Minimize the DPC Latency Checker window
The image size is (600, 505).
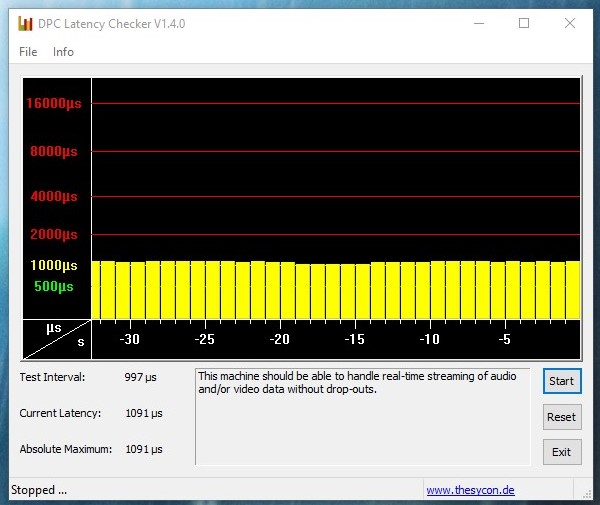pos(476,23)
